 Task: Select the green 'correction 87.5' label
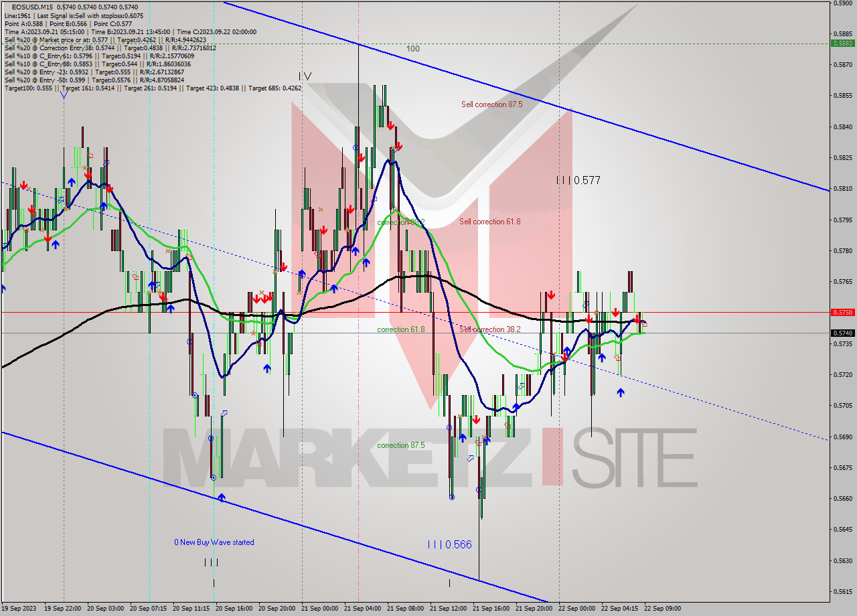click(x=401, y=445)
